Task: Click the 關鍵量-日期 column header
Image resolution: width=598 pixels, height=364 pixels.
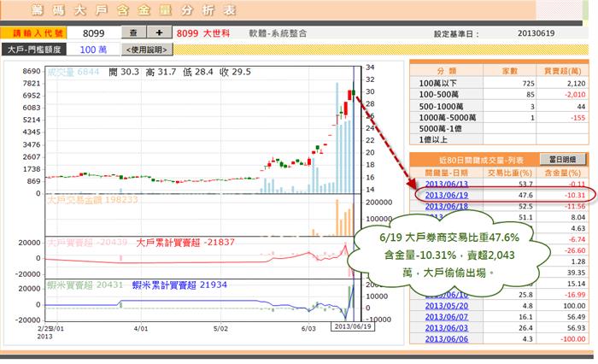Action: tap(446, 173)
